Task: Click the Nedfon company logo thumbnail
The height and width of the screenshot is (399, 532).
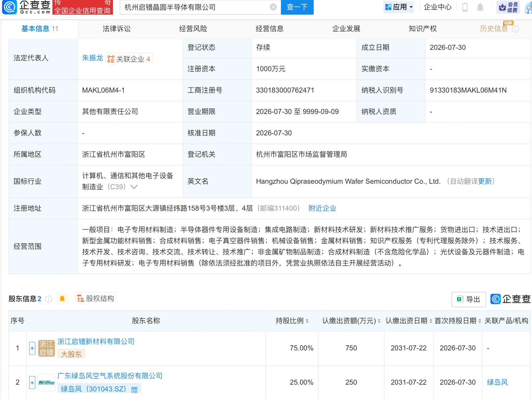Action: click(47, 382)
